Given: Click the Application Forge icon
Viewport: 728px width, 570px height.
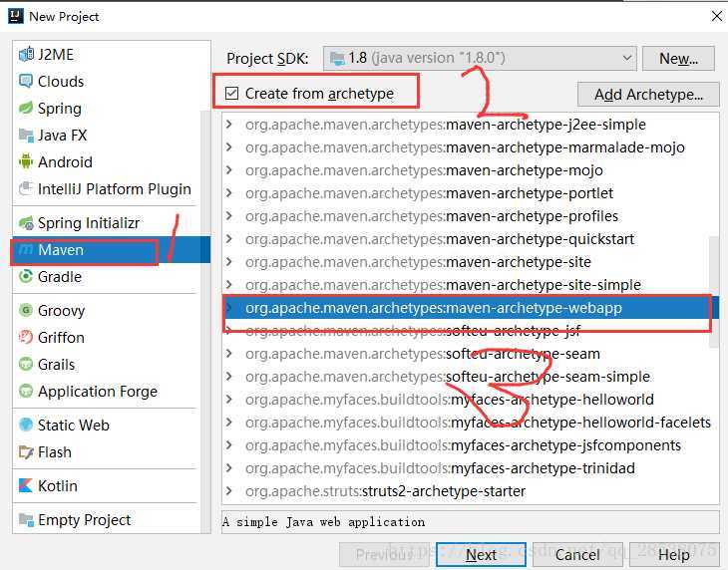Looking at the screenshot, I should click(x=26, y=391).
